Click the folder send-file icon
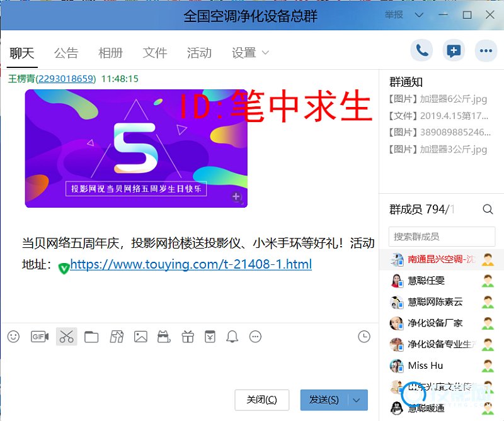 [91, 337]
